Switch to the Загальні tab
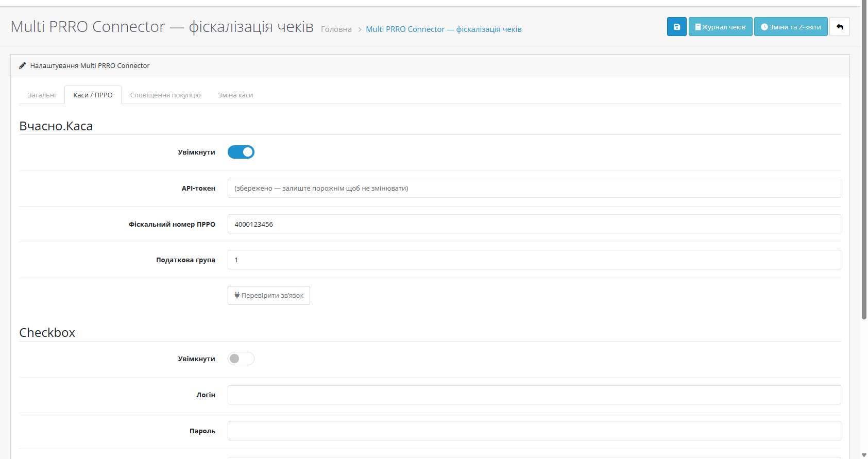The height and width of the screenshot is (459, 868). coord(42,95)
